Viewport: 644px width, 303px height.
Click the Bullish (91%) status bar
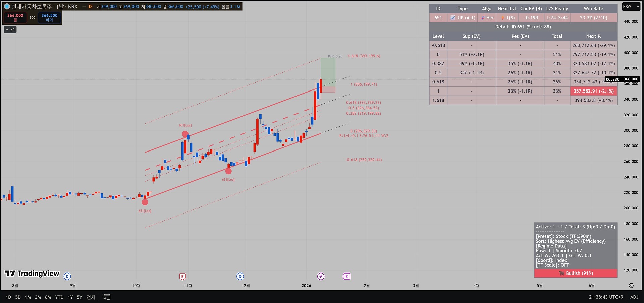(576, 274)
